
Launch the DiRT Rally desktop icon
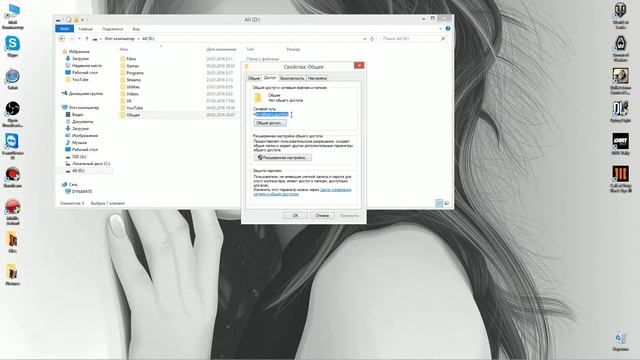[x=620, y=144]
